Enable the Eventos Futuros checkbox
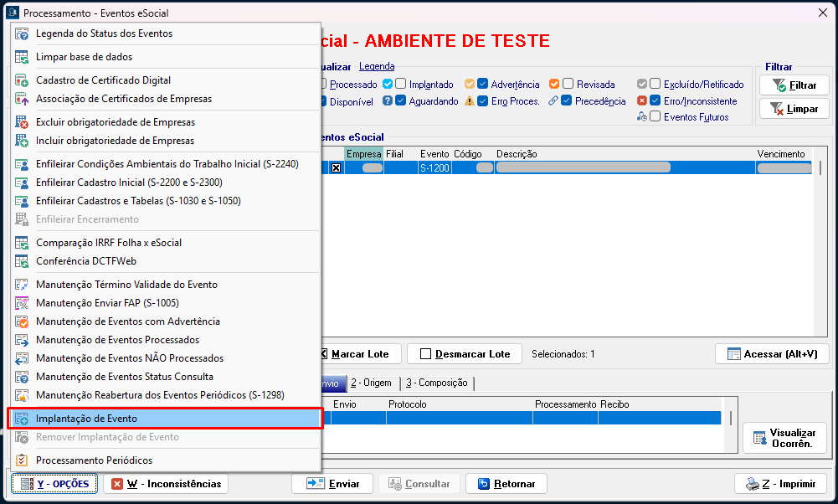The height and width of the screenshot is (504, 838). pos(655,117)
